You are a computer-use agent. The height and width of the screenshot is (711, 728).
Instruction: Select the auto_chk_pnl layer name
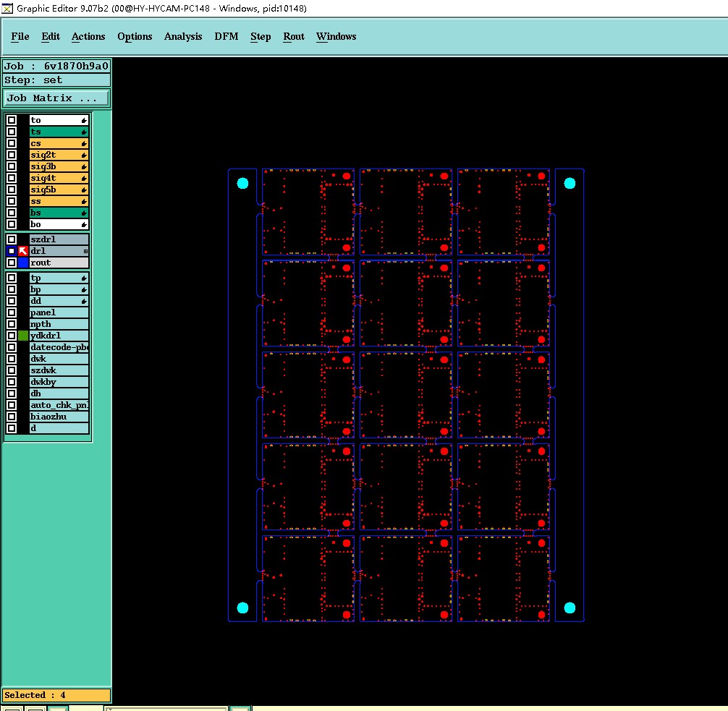click(x=59, y=405)
